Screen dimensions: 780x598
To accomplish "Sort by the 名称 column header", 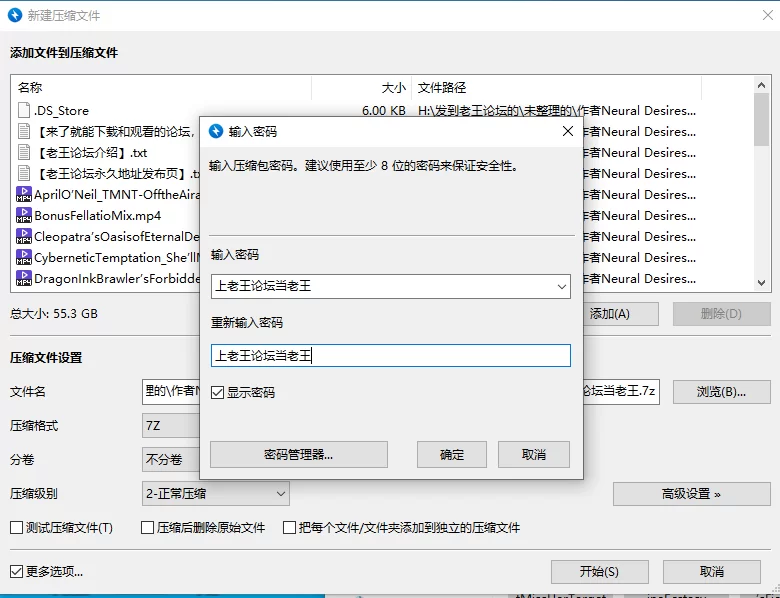I will pos(162,88).
